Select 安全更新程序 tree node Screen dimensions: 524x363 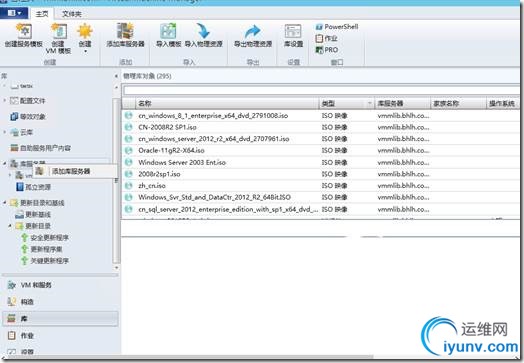tap(49, 238)
